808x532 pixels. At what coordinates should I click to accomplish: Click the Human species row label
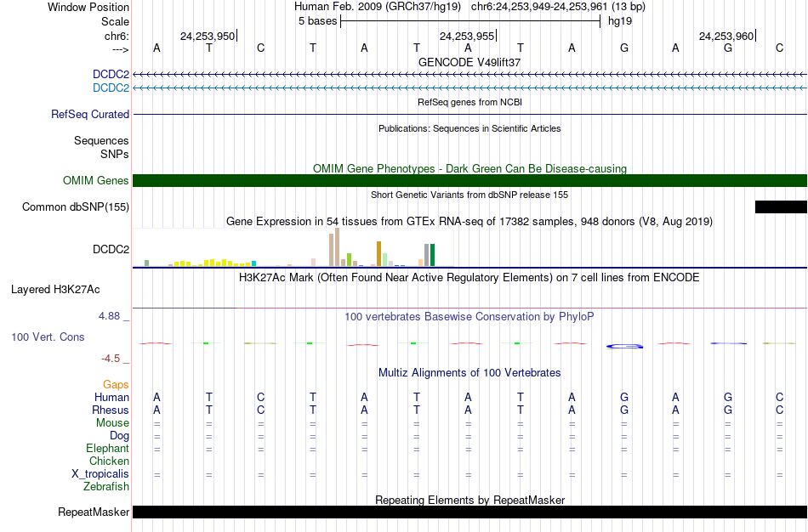(111, 397)
